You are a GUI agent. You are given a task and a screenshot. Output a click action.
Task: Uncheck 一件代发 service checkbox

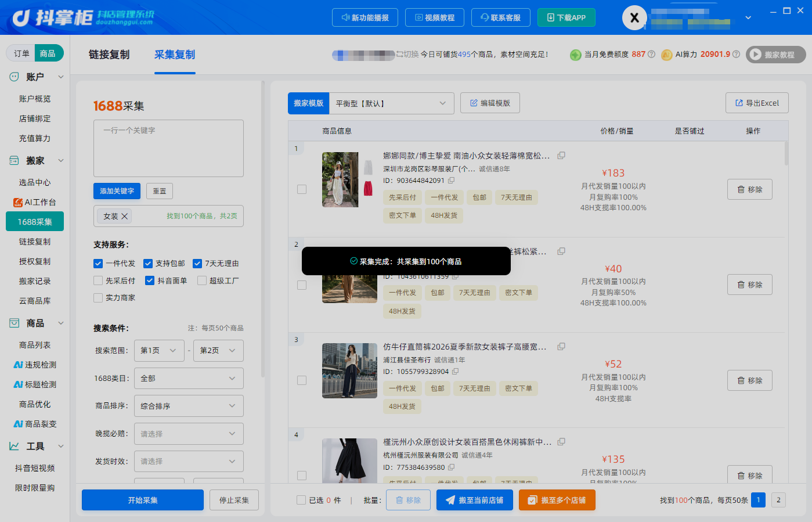98,264
